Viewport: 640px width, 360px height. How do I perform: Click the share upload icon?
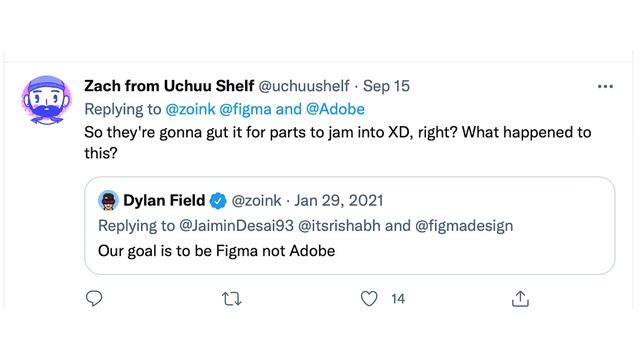[520, 299]
